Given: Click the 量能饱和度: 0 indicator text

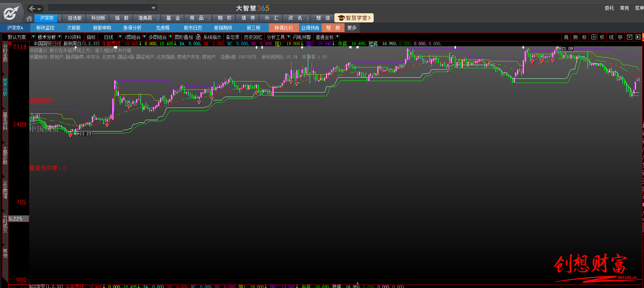Looking at the screenshot, I should click(x=48, y=168).
